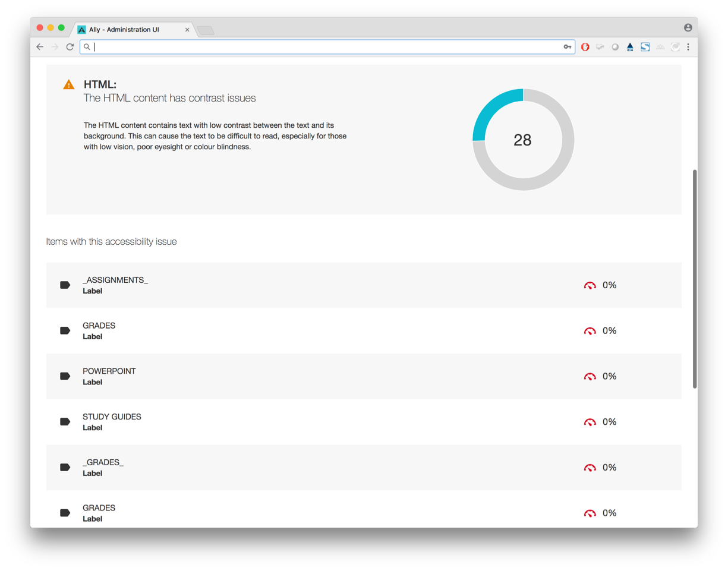Image resolution: width=728 pixels, height=571 pixels.
Task: Open the red Opera-style extension icon
Action: click(585, 47)
